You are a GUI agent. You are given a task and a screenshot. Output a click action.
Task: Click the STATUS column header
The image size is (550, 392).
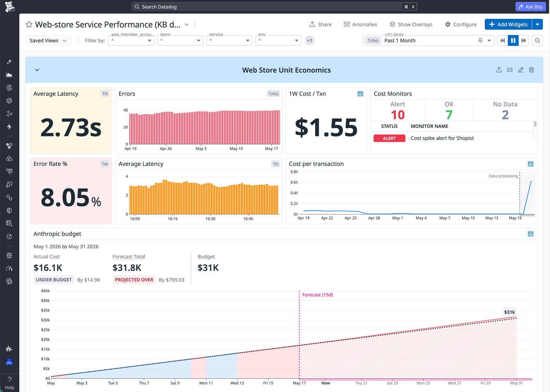click(x=389, y=126)
